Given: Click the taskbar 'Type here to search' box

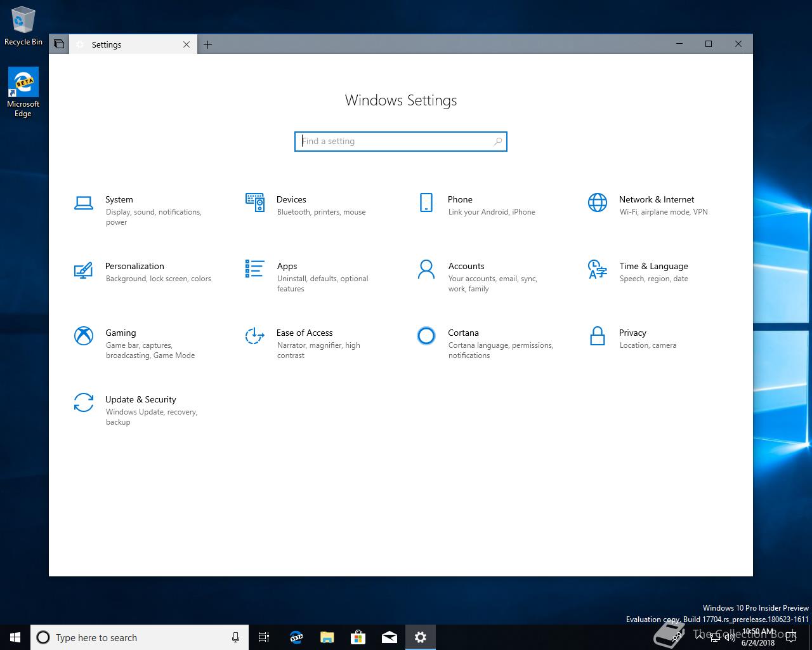Looking at the screenshot, I should tap(139, 637).
